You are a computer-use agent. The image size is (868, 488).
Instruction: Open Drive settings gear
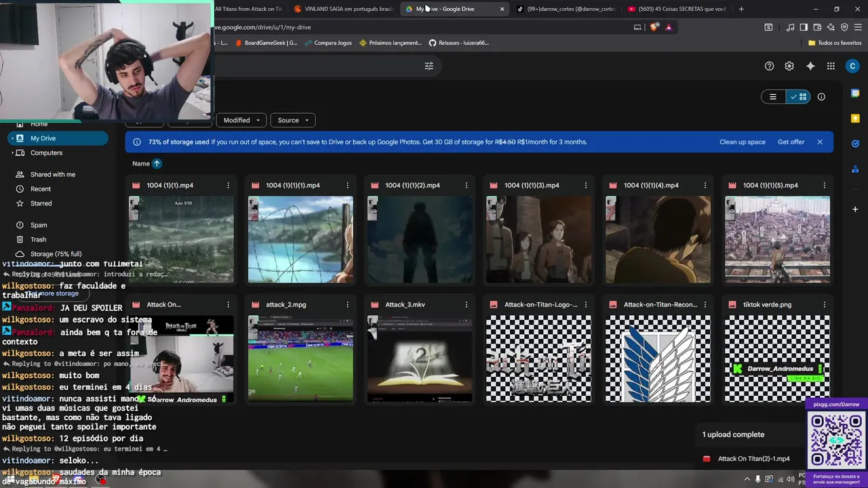[789, 66]
